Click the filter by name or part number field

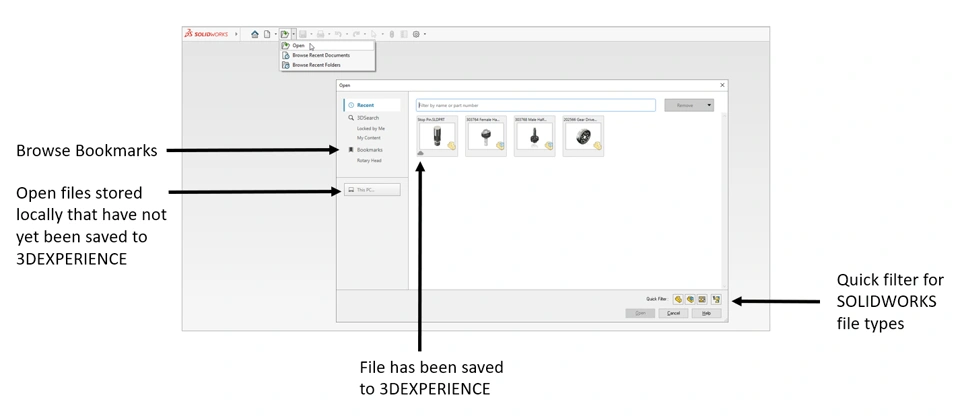[536, 105]
